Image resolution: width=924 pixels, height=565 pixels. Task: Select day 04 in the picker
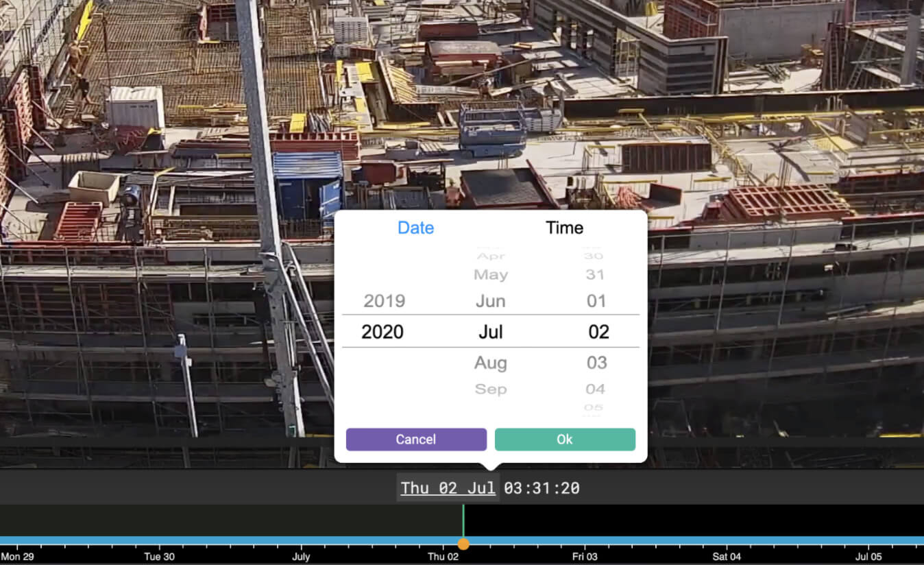[x=595, y=389]
